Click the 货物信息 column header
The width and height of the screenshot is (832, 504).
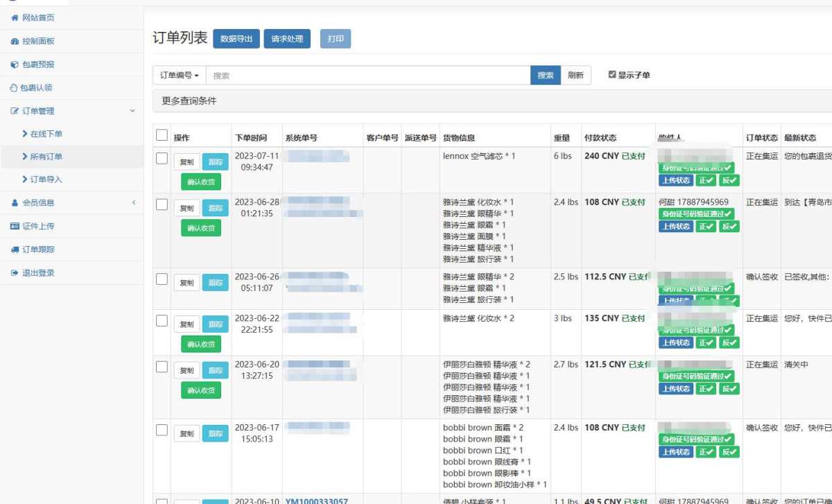pyautogui.click(x=459, y=138)
